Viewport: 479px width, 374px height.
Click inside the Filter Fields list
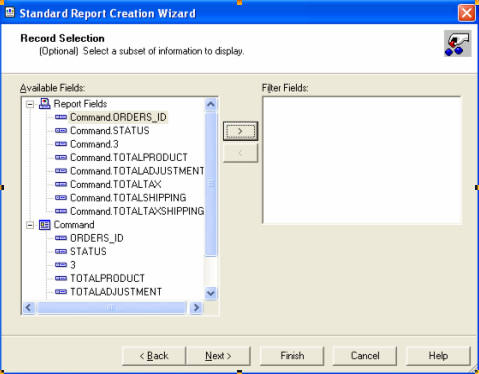[362, 160]
